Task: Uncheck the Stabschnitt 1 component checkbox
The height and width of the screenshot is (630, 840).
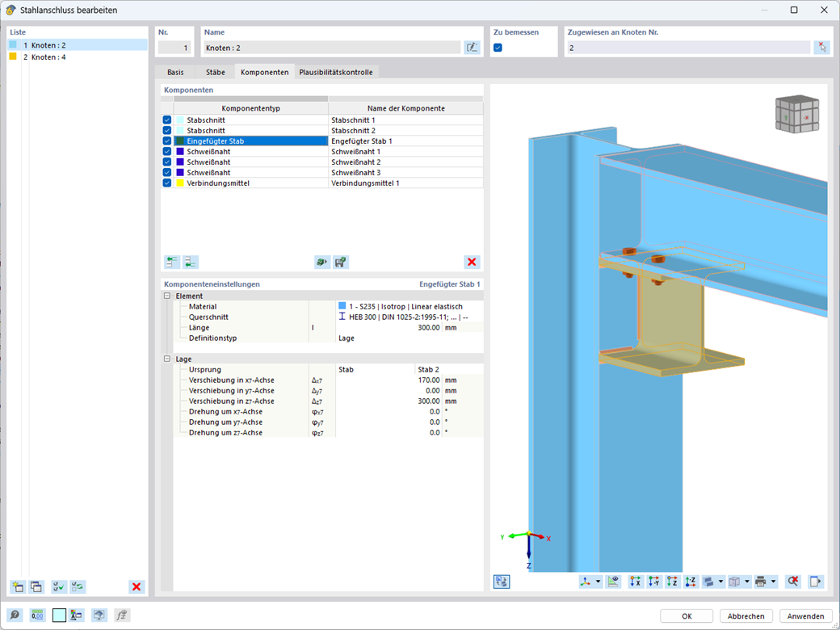Action: tap(167, 120)
